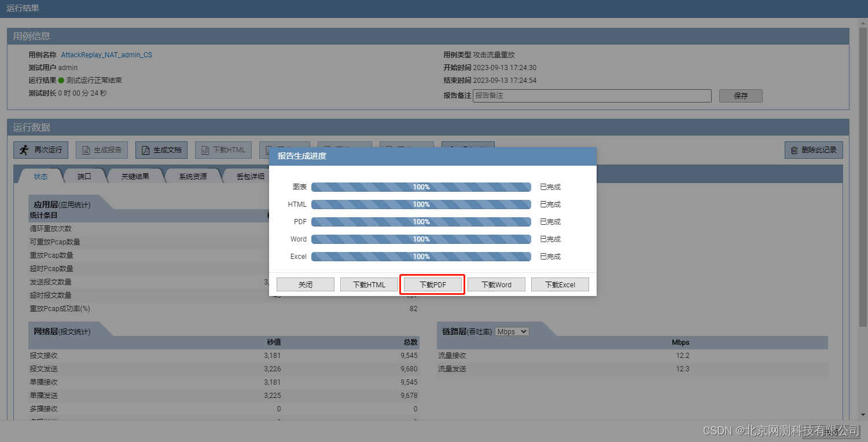Open the 关键结果 tab
The image size is (868, 442).
pos(135,176)
